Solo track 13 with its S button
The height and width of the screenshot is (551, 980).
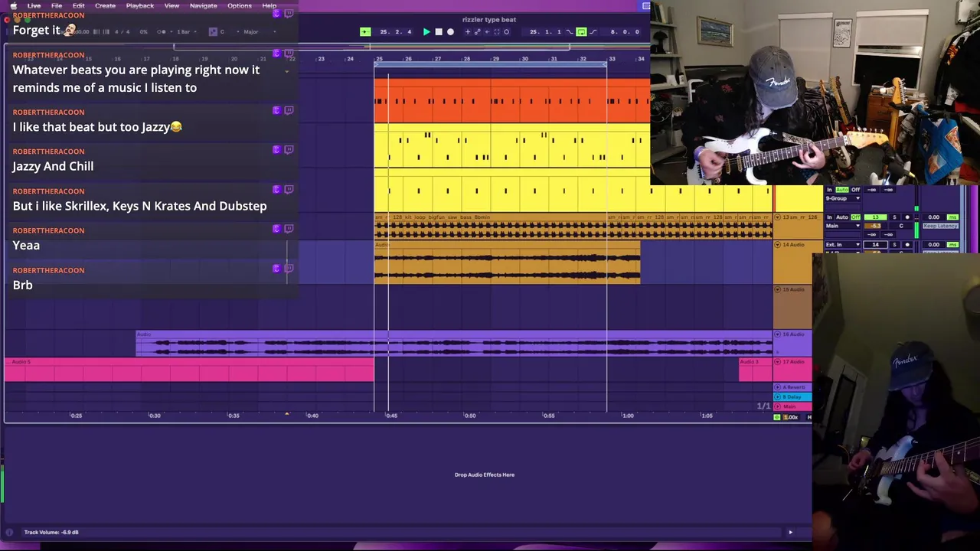pyautogui.click(x=894, y=217)
